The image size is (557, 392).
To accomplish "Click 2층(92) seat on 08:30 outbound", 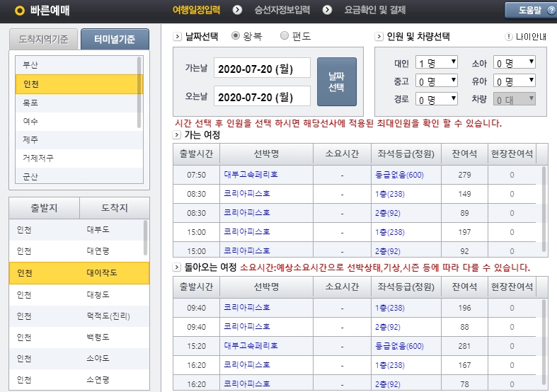I will [x=388, y=213].
